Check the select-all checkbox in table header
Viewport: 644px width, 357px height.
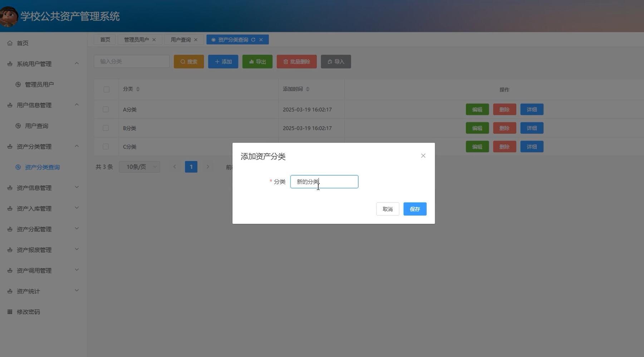106,89
